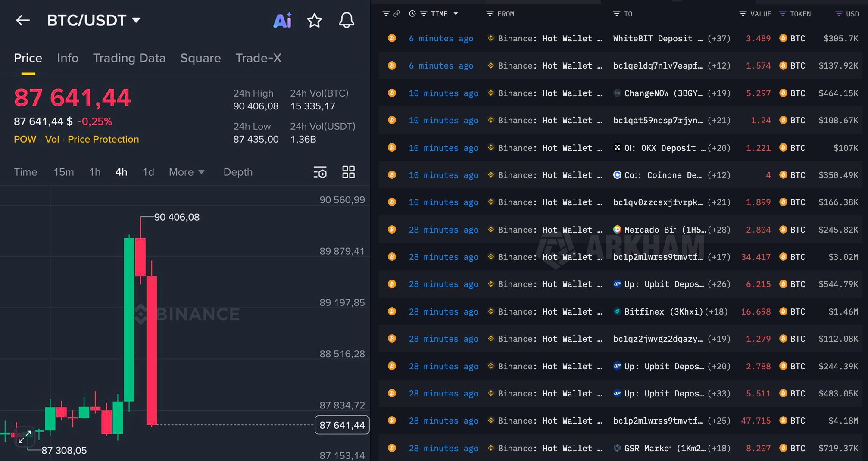Screen dimensions: 868x461
Task: Select the 15m chart interval
Action: [x=64, y=172]
